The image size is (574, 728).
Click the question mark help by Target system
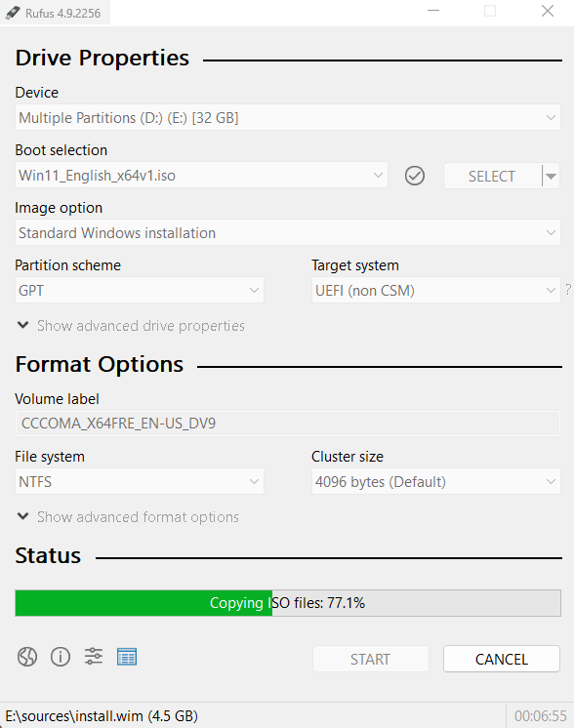tap(568, 290)
